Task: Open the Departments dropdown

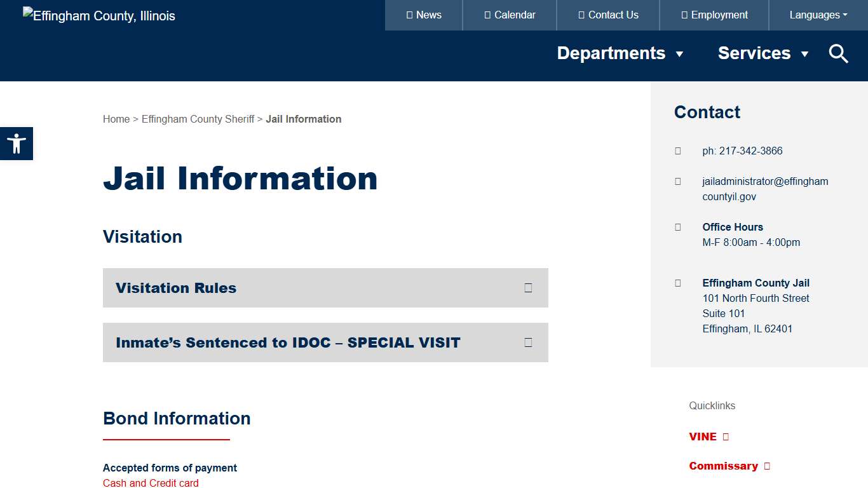Action: point(621,53)
